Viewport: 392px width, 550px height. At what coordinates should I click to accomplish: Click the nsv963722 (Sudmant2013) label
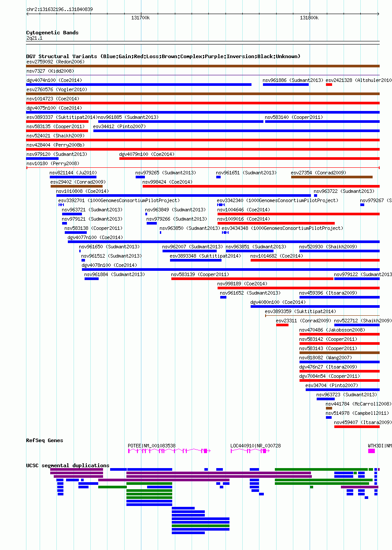344,191
